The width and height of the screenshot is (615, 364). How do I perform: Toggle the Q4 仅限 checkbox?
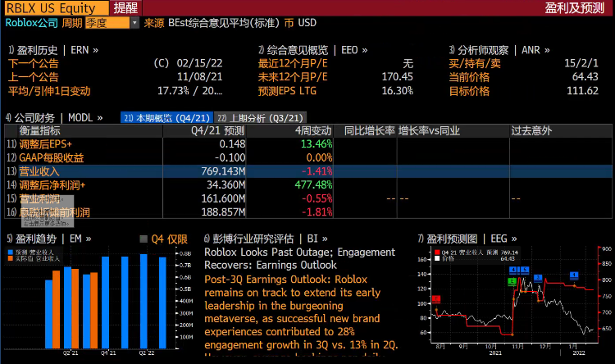(143, 239)
